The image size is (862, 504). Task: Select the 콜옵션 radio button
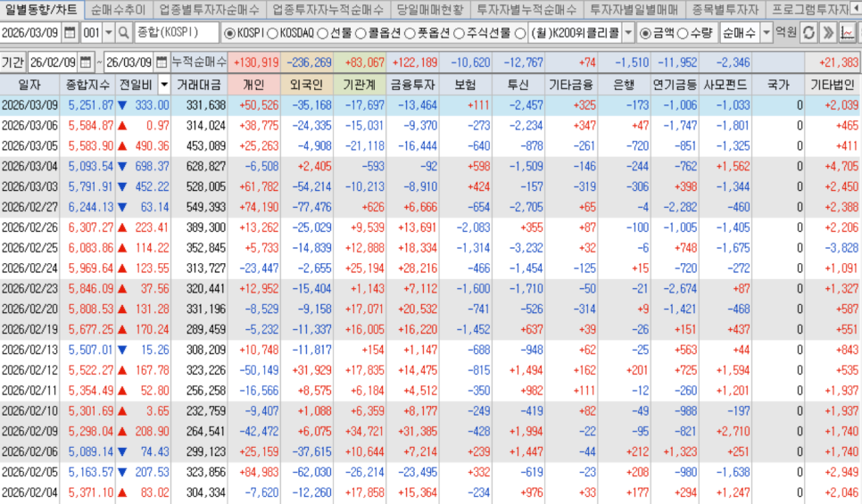click(x=361, y=34)
